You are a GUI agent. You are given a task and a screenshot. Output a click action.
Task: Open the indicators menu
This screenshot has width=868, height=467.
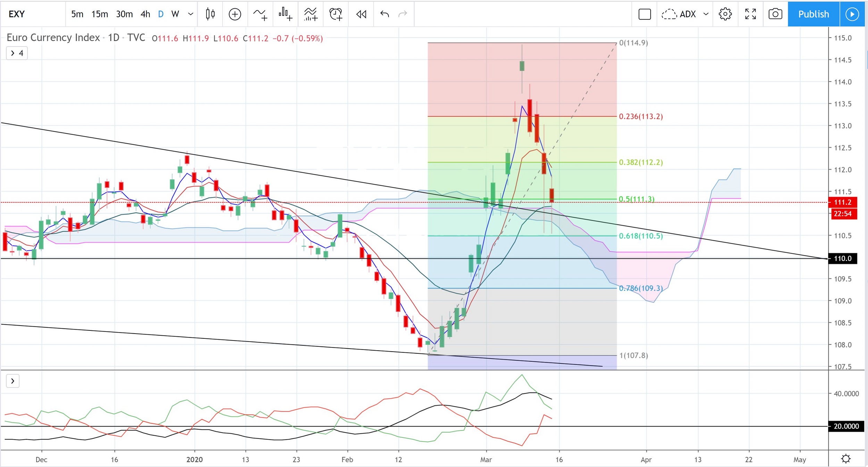point(260,14)
